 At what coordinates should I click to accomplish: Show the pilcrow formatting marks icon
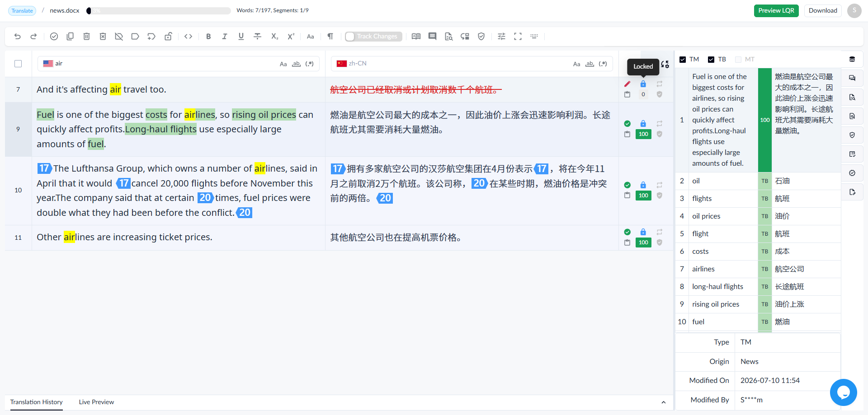point(330,37)
